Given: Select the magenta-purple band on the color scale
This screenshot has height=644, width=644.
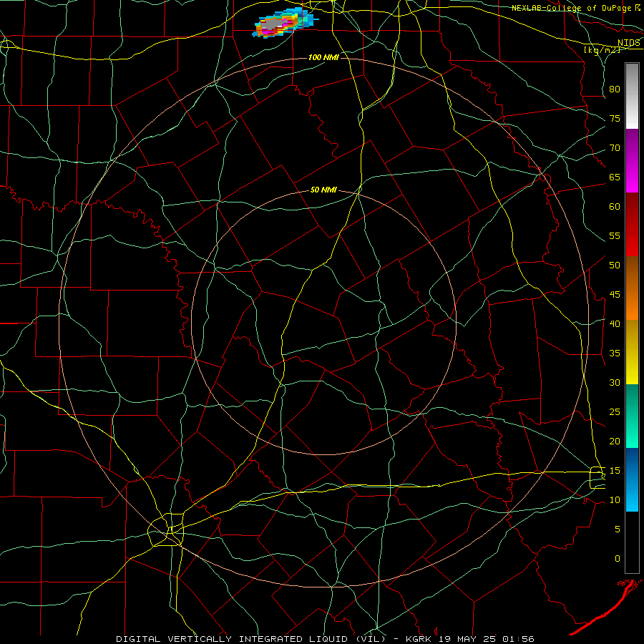Looking at the screenshot, I should pos(632,160).
